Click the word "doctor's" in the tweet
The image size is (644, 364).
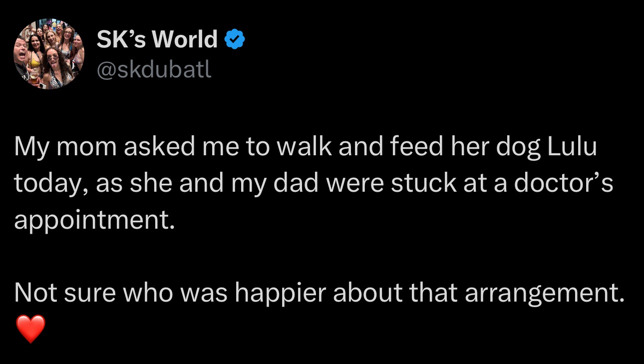564,184
